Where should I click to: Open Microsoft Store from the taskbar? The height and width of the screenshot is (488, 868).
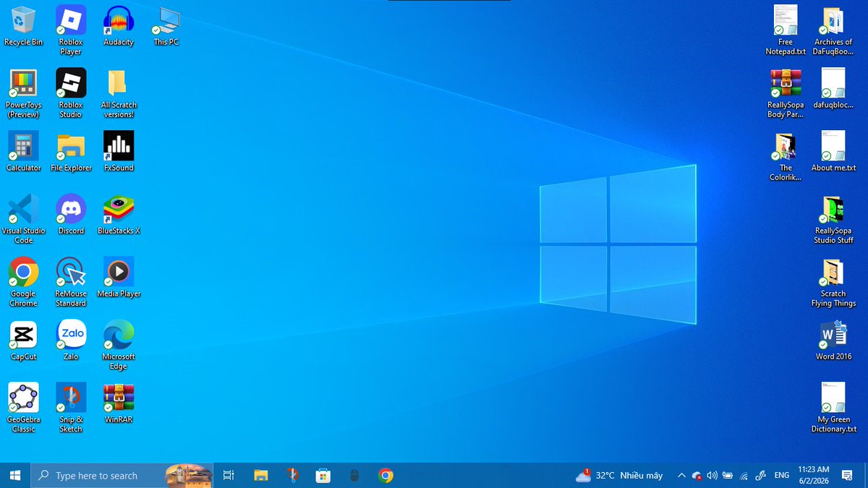[323, 475]
